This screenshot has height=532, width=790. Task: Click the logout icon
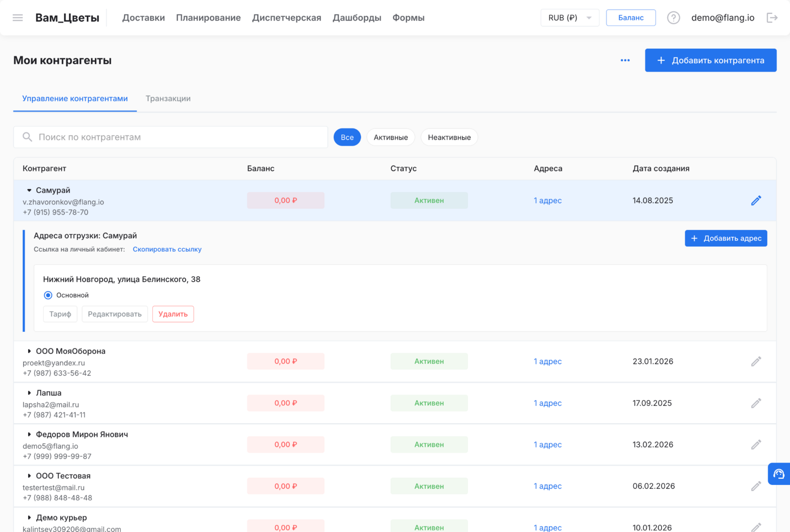click(x=773, y=17)
